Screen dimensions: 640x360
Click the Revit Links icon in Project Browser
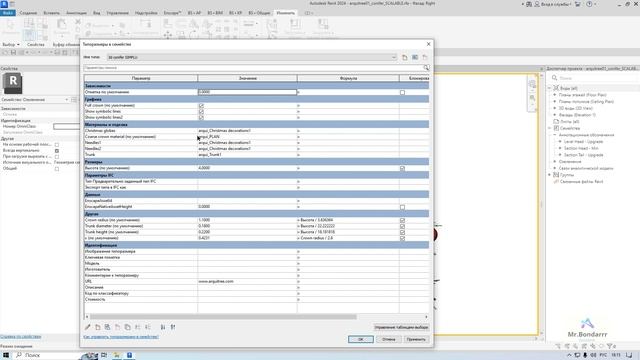(556, 182)
